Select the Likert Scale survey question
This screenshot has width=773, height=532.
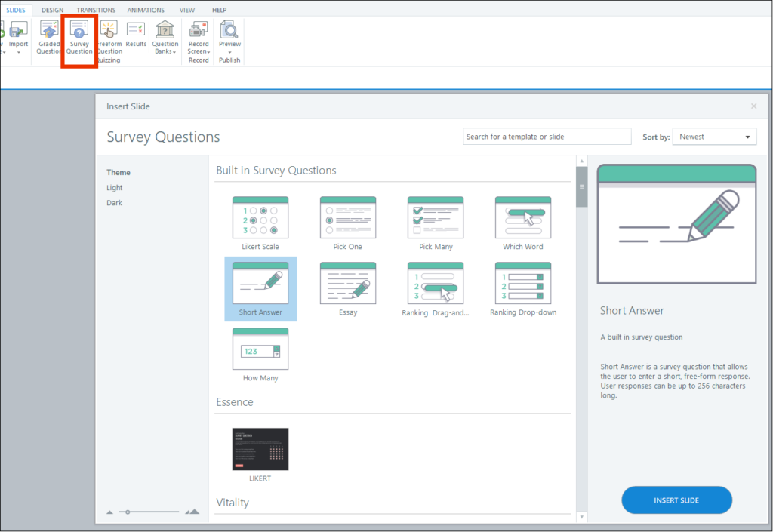(260, 224)
